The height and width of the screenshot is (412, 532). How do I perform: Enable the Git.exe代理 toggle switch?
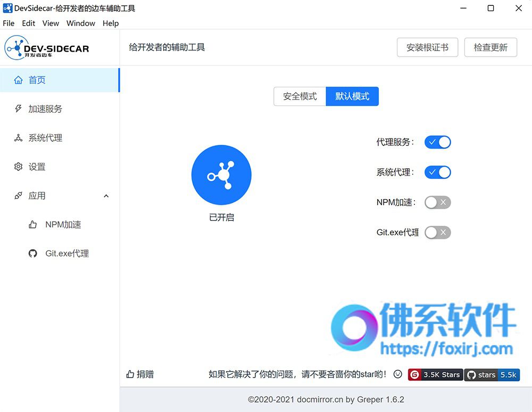[x=438, y=233]
